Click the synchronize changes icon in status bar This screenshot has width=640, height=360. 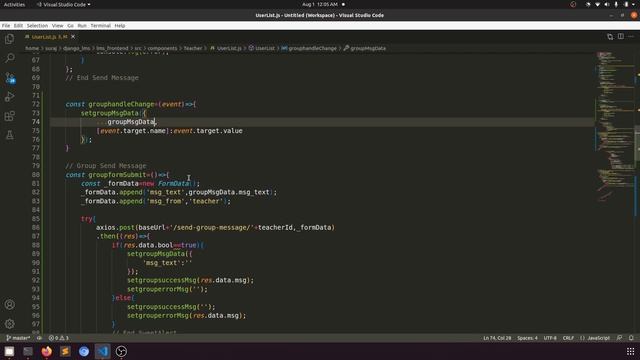pyautogui.click(x=39, y=338)
